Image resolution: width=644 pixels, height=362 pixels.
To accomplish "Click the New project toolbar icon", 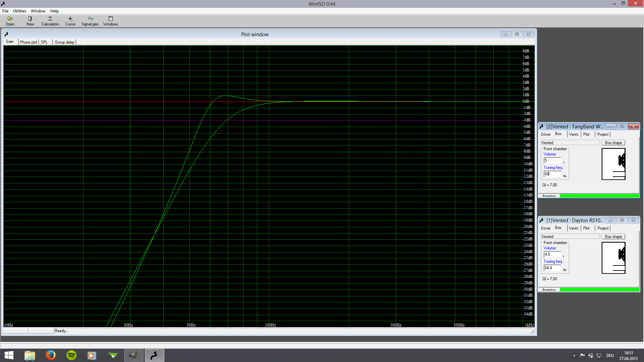I will click(x=30, y=21).
